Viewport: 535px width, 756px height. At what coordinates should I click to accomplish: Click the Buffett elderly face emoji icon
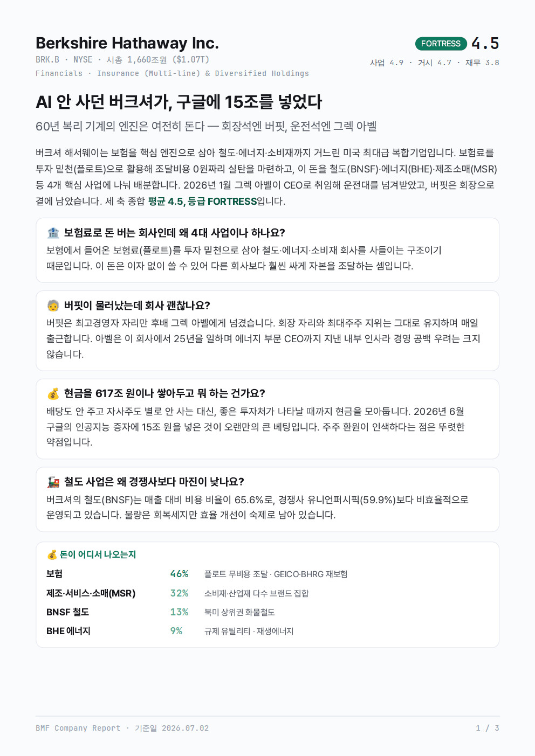click(53, 306)
